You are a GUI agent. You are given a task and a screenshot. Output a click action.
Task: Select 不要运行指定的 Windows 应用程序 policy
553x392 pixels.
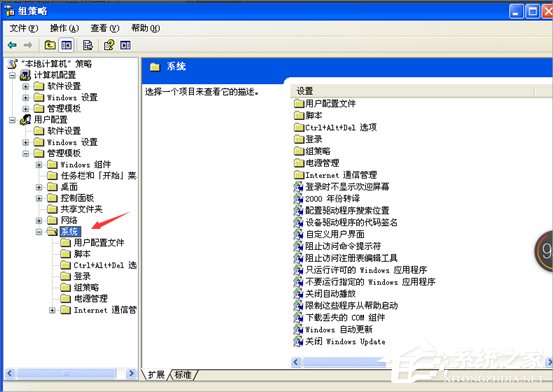(x=364, y=282)
